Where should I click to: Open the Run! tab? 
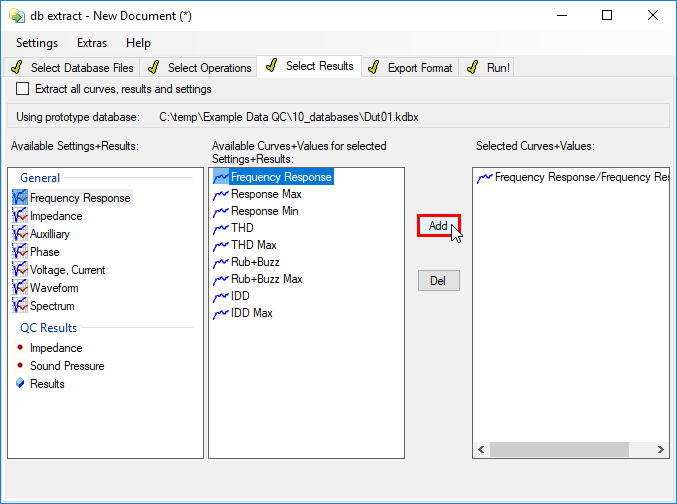(x=488, y=68)
